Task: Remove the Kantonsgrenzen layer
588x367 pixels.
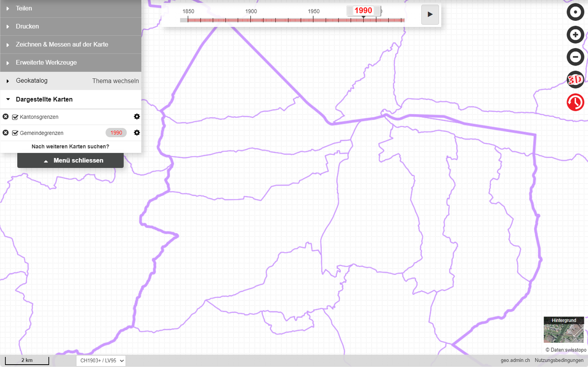Action: point(5,116)
